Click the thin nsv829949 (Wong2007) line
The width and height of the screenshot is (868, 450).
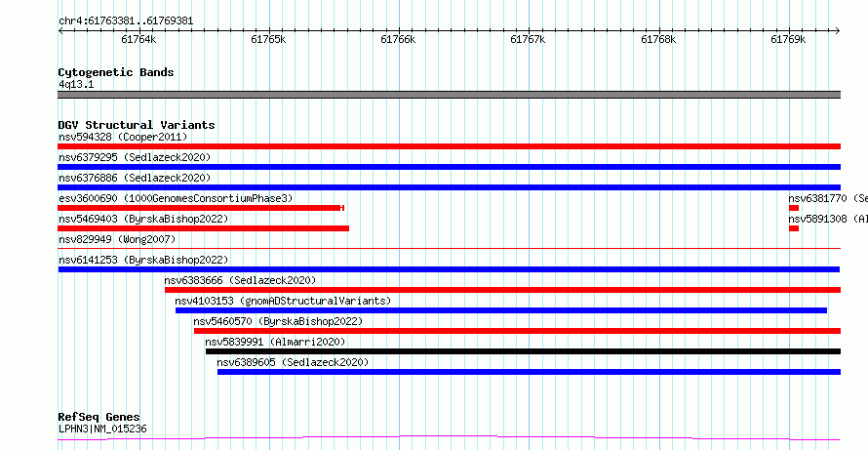click(449, 249)
